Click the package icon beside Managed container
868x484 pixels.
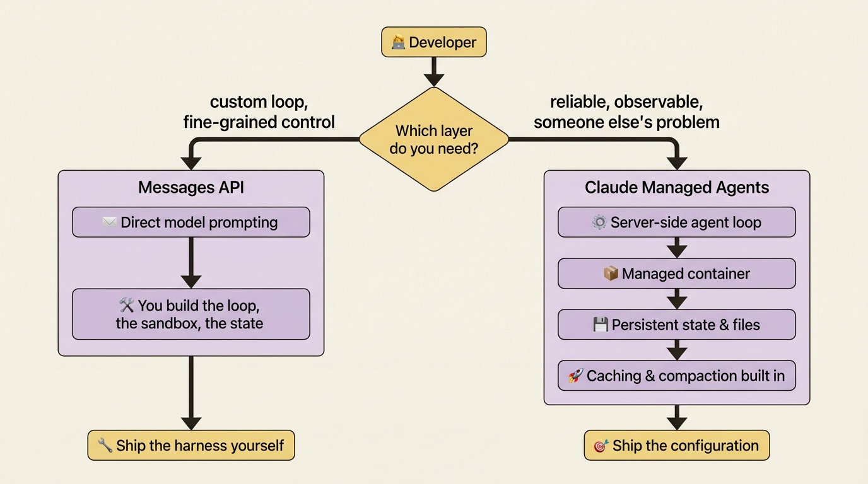pos(611,274)
